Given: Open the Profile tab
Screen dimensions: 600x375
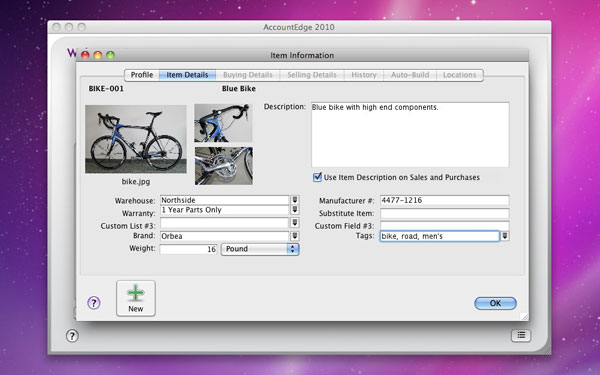Looking at the screenshot, I should (x=142, y=75).
